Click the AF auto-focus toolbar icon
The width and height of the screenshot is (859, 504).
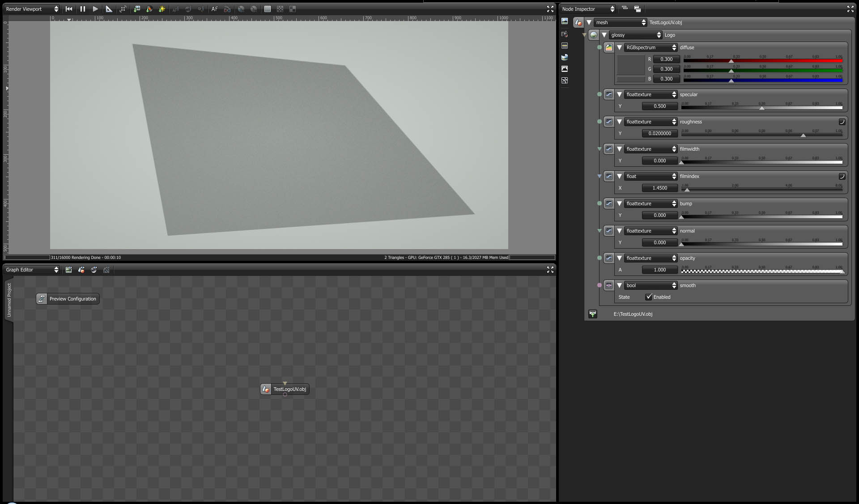coord(215,9)
